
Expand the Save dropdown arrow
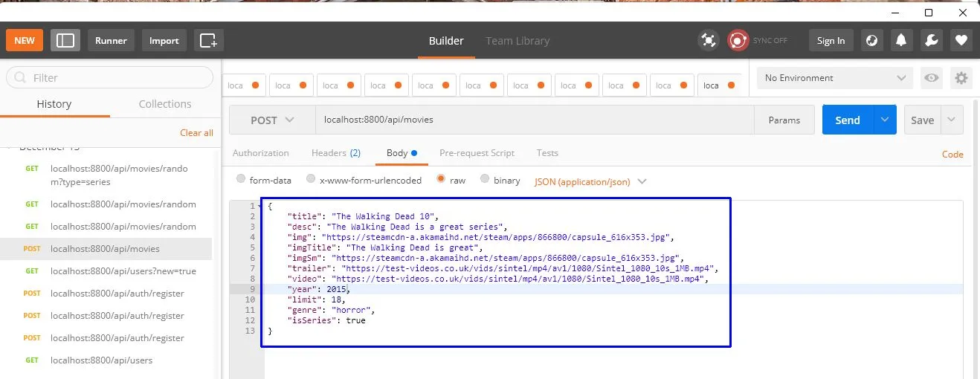952,120
